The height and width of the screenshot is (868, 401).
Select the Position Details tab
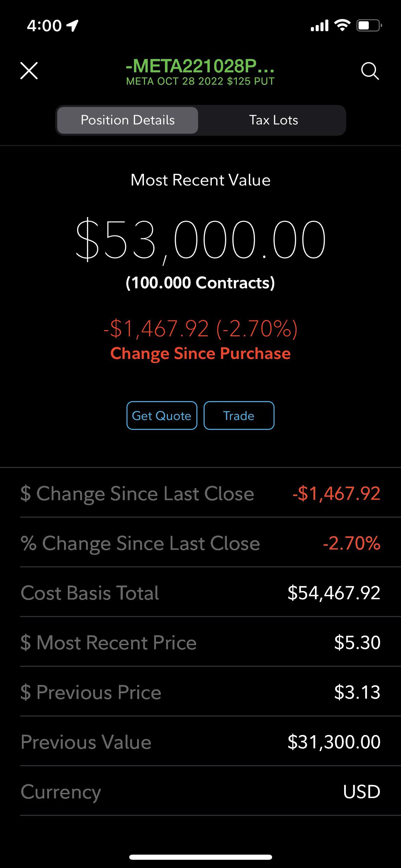coord(127,120)
